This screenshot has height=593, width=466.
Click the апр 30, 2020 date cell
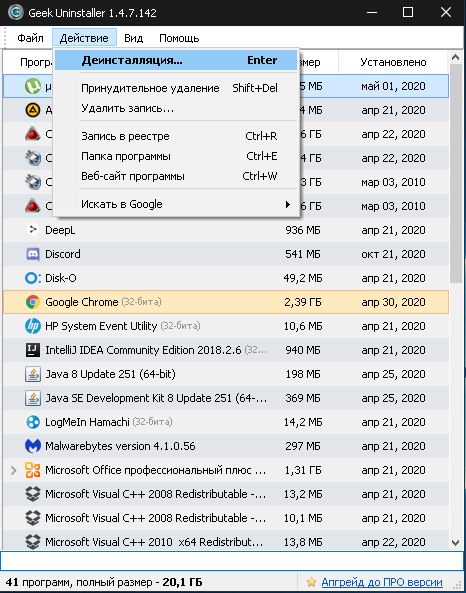click(x=393, y=302)
